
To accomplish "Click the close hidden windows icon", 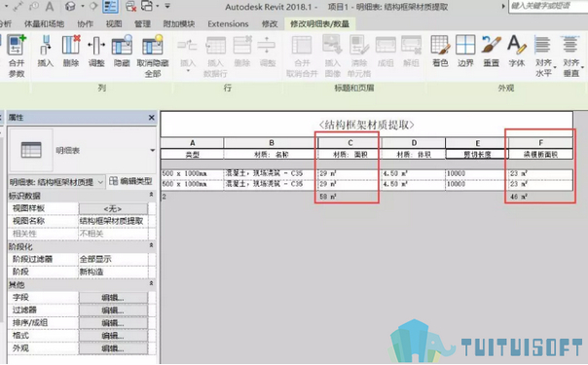I will point(130,7).
